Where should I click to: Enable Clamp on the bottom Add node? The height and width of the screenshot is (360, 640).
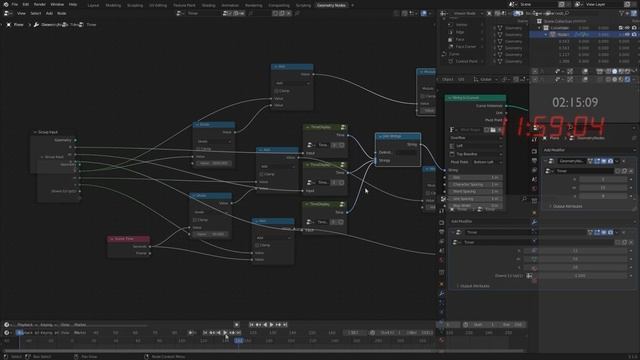(x=258, y=245)
